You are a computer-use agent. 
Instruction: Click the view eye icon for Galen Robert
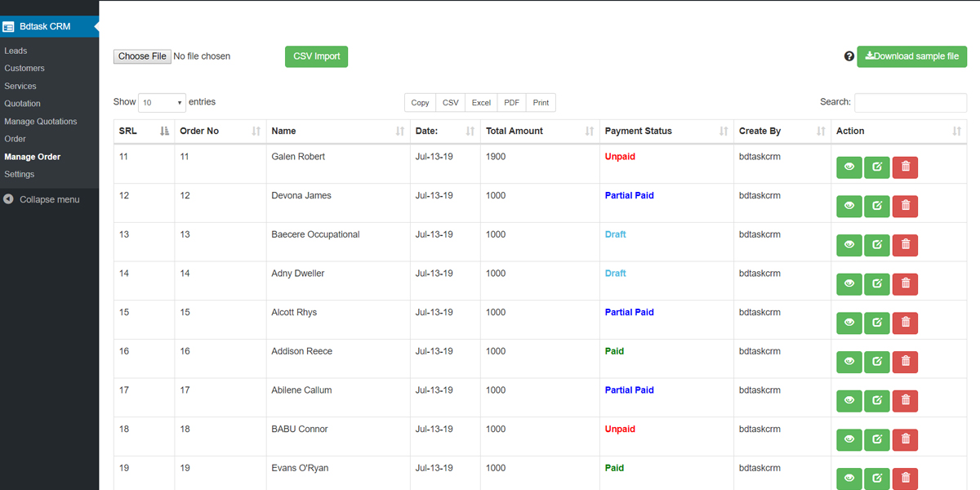pos(849,167)
